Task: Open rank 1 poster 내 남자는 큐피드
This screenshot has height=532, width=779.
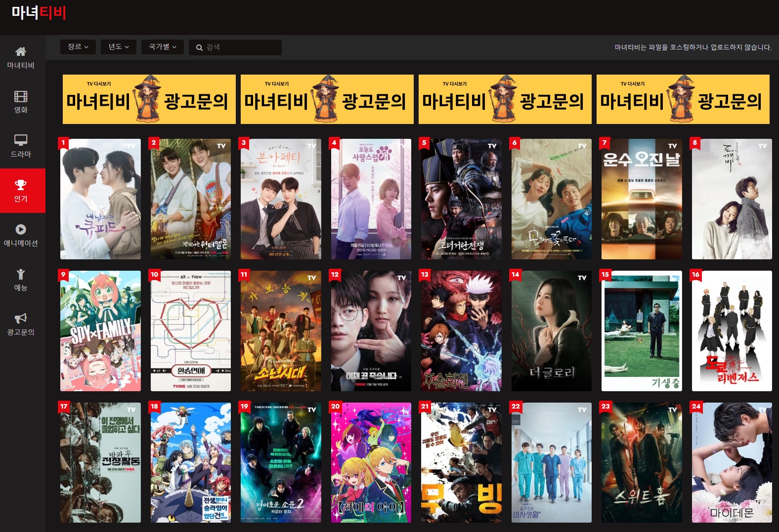Action: click(100, 199)
